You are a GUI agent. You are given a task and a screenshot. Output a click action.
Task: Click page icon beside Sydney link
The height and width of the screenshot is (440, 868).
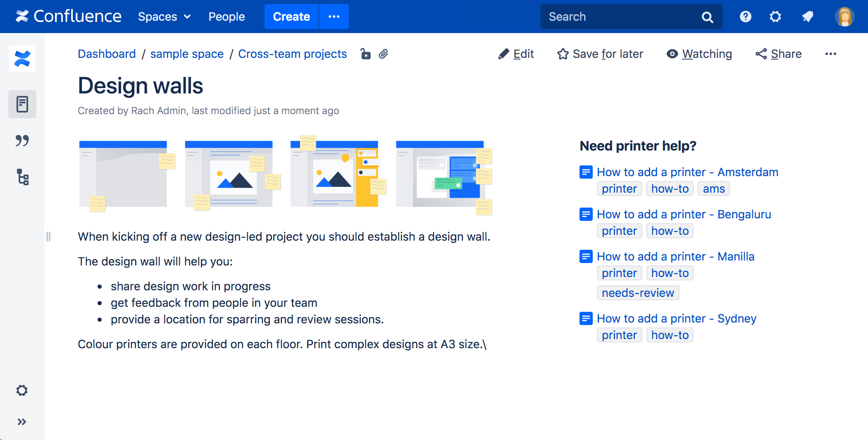(586, 318)
